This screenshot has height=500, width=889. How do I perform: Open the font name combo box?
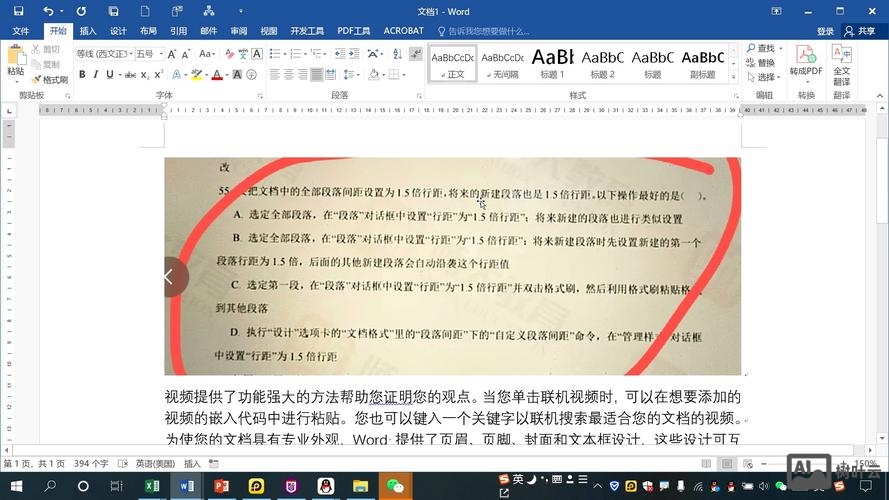[104, 54]
